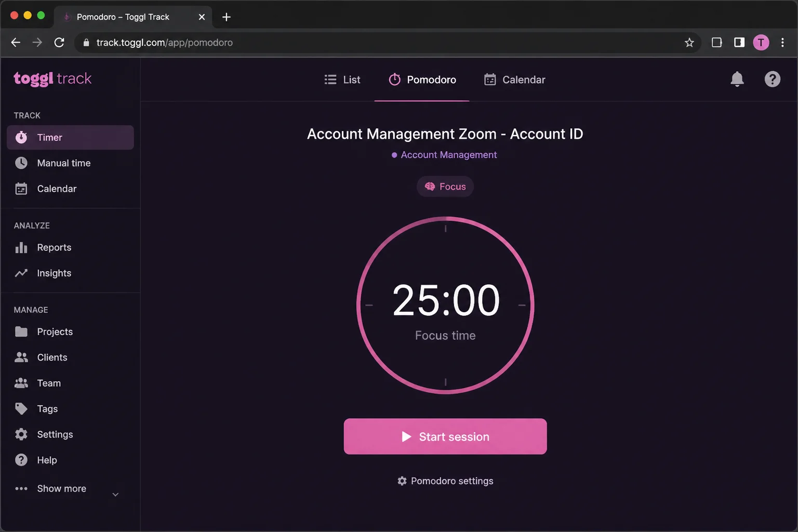Image resolution: width=798 pixels, height=532 pixels.
Task: Click the sidebar Help label
Action: click(47, 460)
